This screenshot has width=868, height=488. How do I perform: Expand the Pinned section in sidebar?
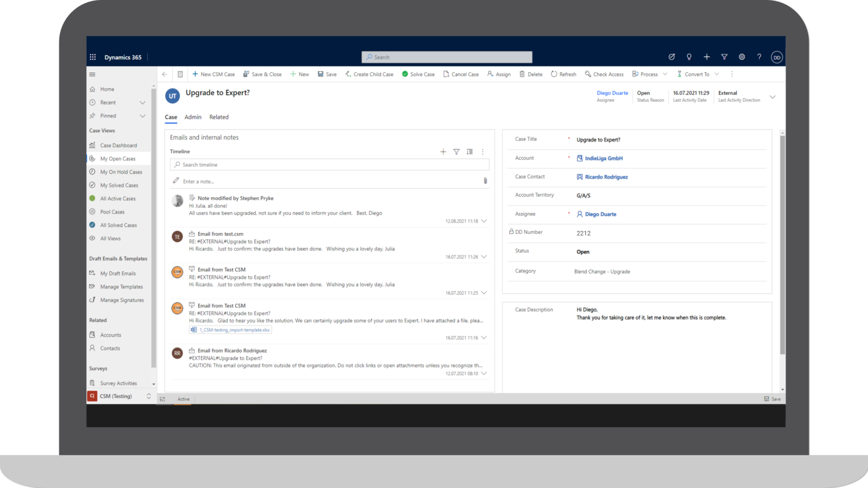tap(143, 116)
